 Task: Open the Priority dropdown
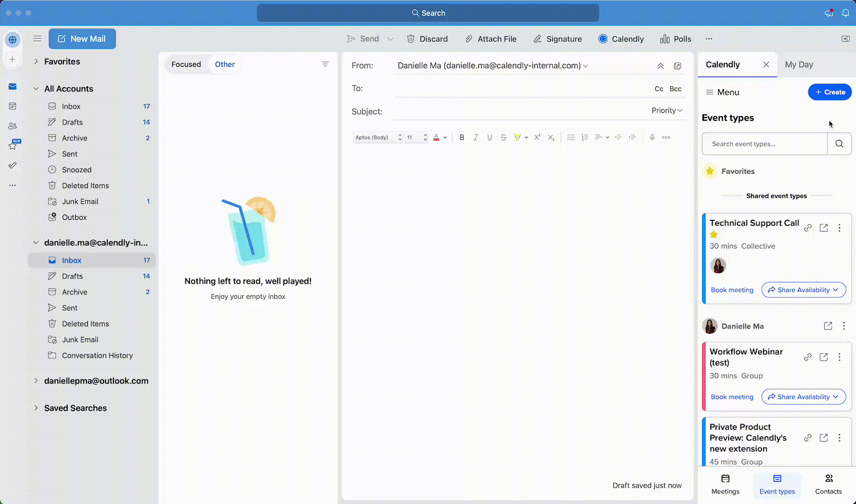point(667,110)
